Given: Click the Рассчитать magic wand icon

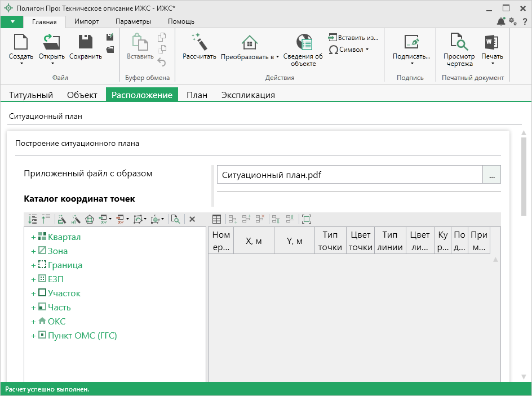Looking at the screenshot, I should 199,42.
